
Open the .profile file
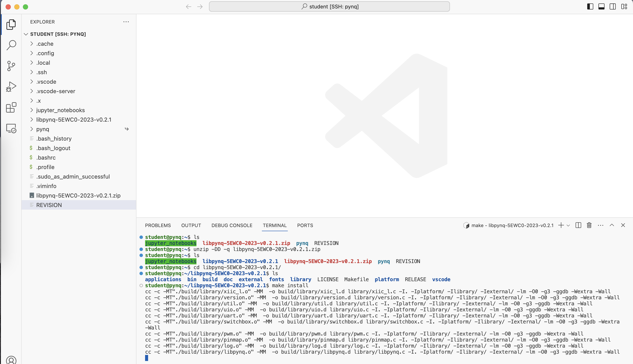click(x=79, y=167)
